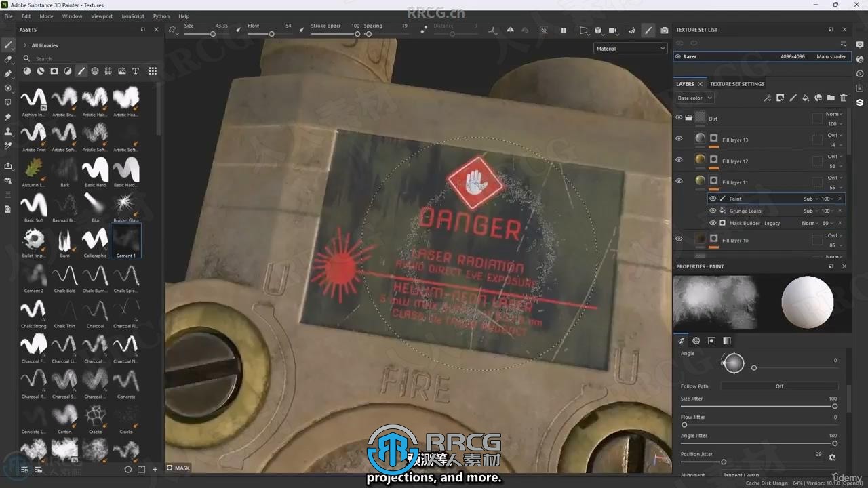This screenshot has width=868, height=488.
Task: Hide Fill layer 13
Action: [x=679, y=139]
